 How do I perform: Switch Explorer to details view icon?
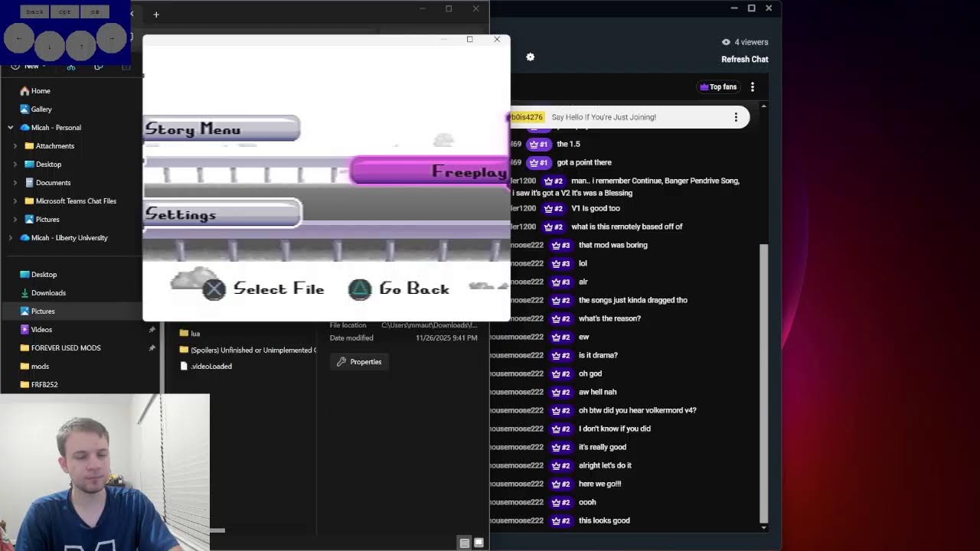(x=464, y=543)
